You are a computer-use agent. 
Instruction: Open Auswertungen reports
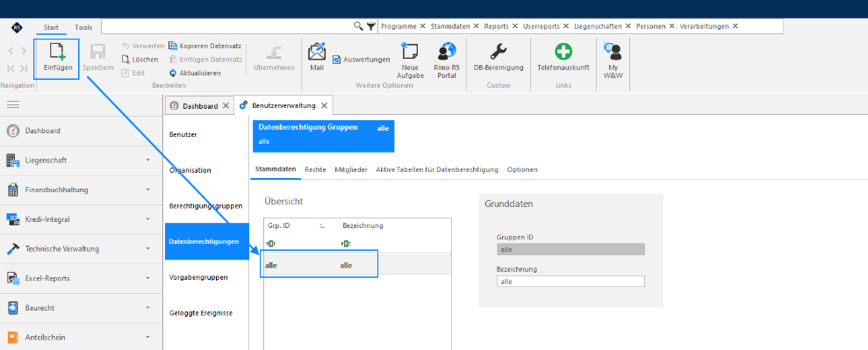pos(362,59)
